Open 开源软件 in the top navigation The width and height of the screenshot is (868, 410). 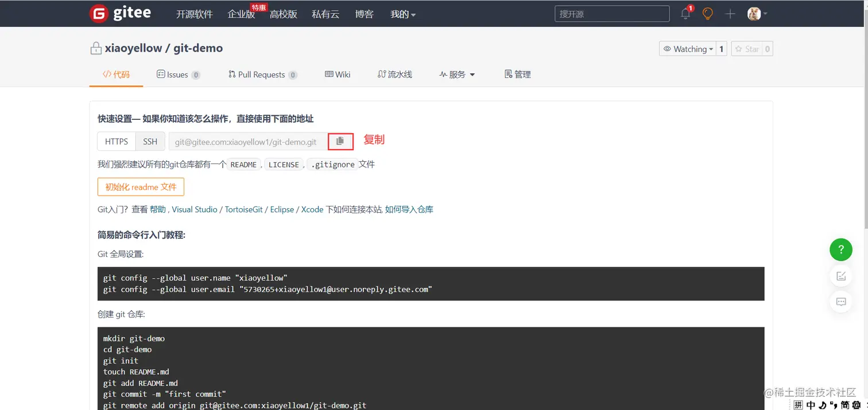pyautogui.click(x=195, y=14)
